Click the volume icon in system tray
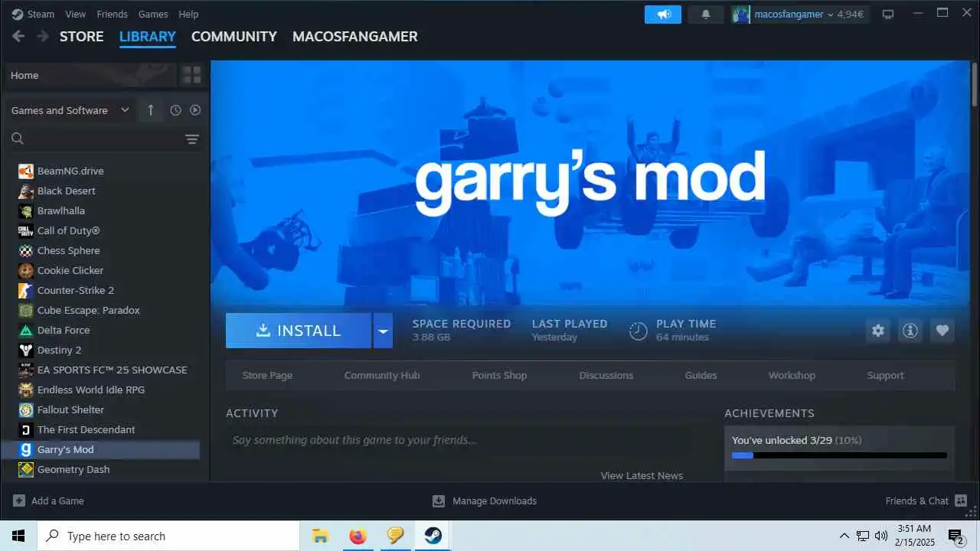980x551 pixels. [x=881, y=536]
